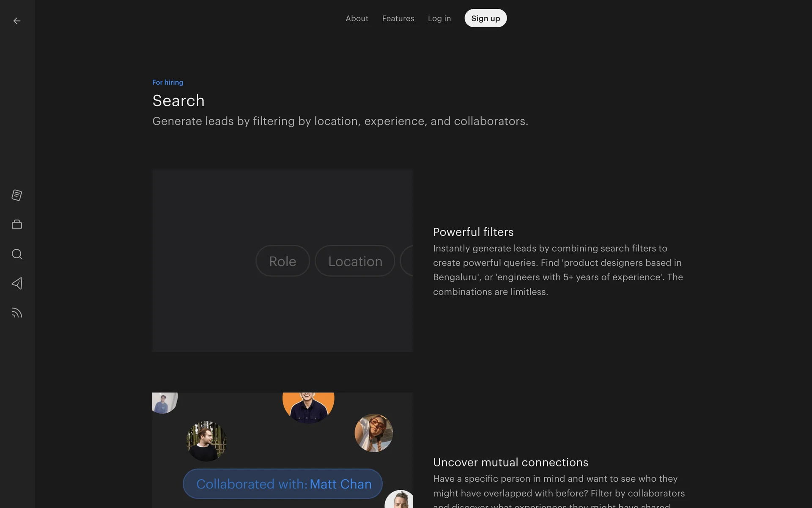The height and width of the screenshot is (508, 812).
Task: Click the partially visible filter pill after Location
Action: (407, 261)
